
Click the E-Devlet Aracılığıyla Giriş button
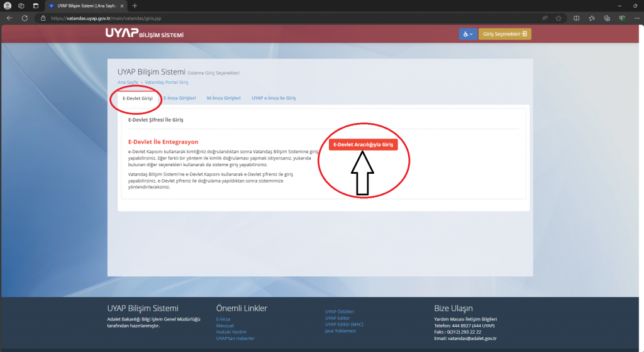click(363, 144)
